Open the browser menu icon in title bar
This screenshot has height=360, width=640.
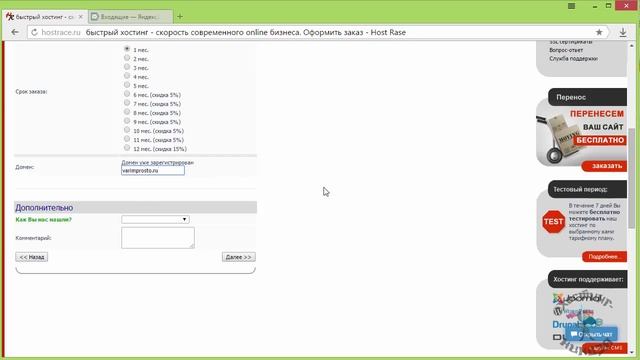click(x=571, y=6)
